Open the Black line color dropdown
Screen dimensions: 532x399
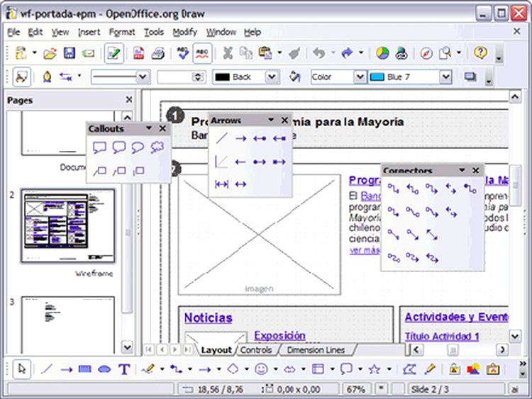[272, 77]
